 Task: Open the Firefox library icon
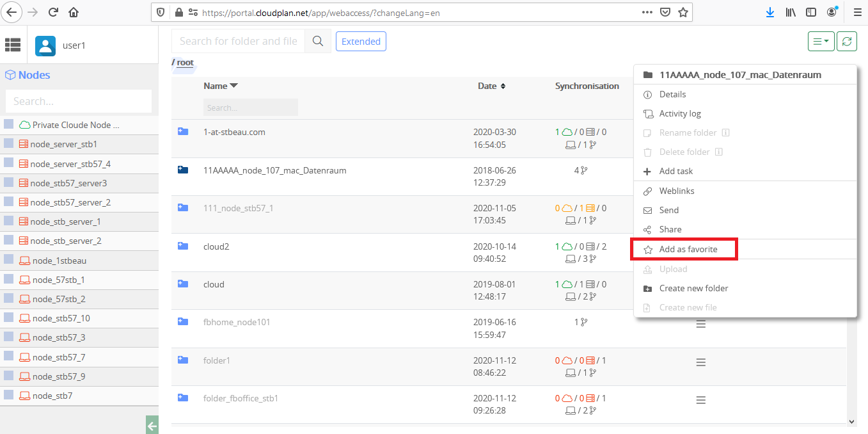tap(791, 12)
